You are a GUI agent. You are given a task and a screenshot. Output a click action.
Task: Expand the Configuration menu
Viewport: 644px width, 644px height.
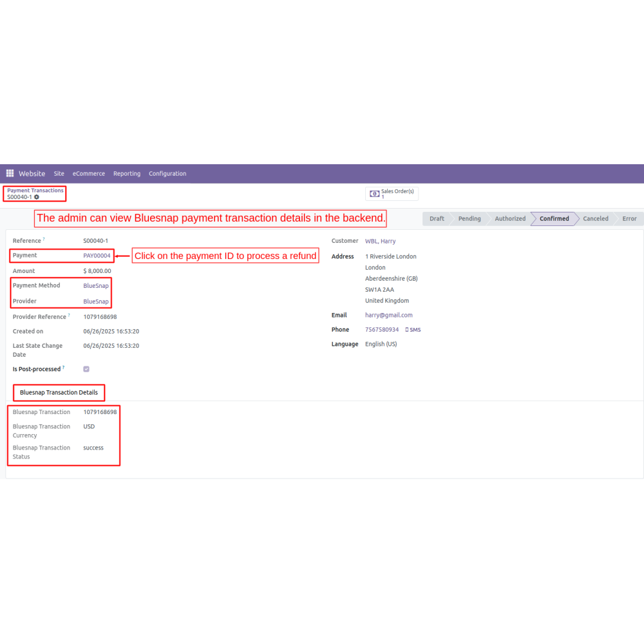tap(167, 174)
